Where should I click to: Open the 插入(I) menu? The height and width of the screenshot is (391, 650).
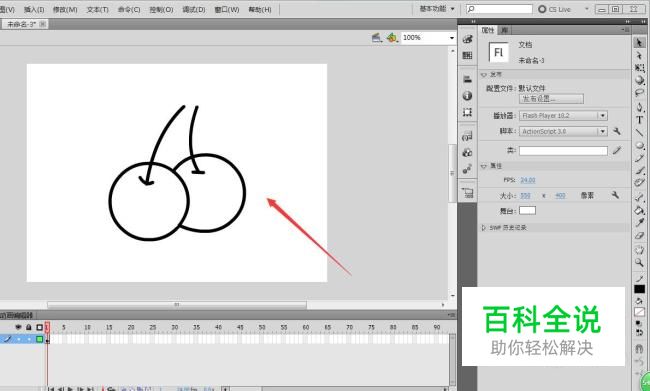pyautogui.click(x=34, y=9)
